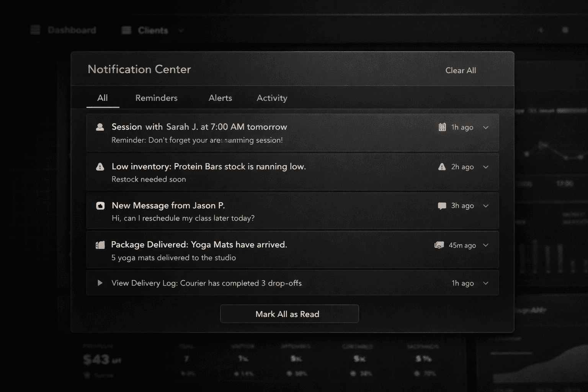Click Clear All to remove notifications
This screenshot has height=392, width=588.
[461, 70]
